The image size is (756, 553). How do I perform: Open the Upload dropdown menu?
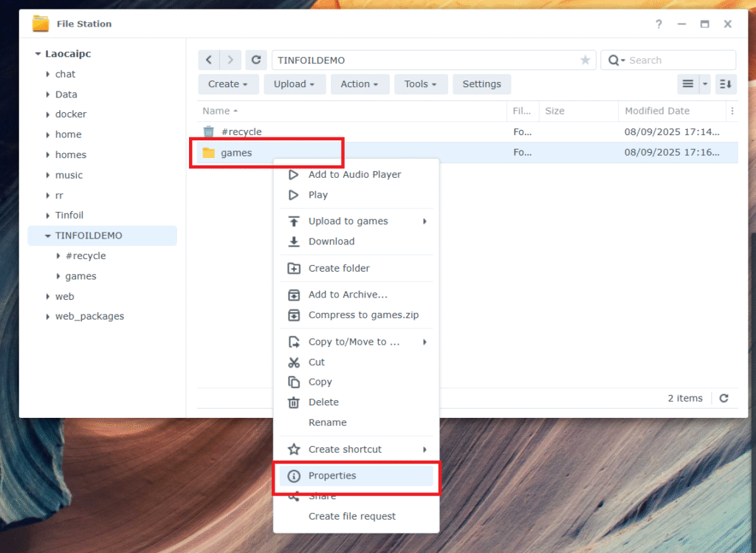[x=294, y=84]
